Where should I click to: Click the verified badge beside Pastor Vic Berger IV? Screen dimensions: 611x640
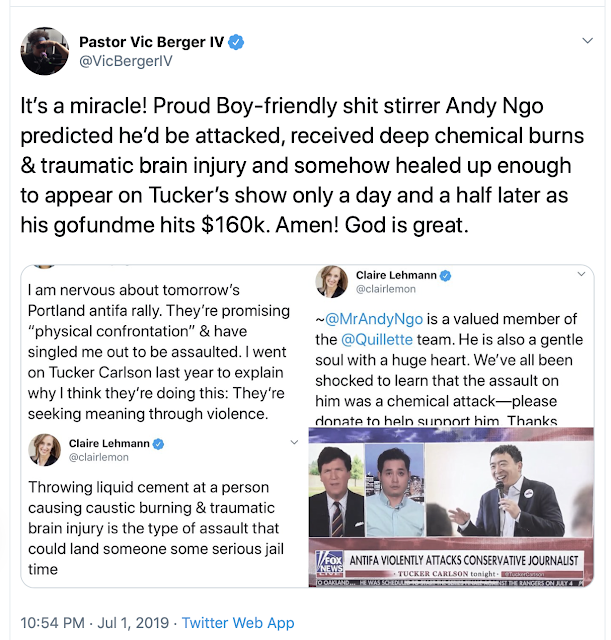pyautogui.click(x=237, y=42)
